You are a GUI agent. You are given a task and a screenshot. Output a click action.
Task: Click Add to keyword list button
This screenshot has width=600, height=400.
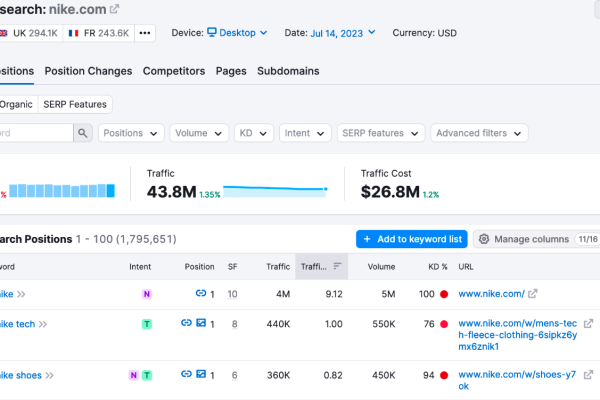click(412, 239)
